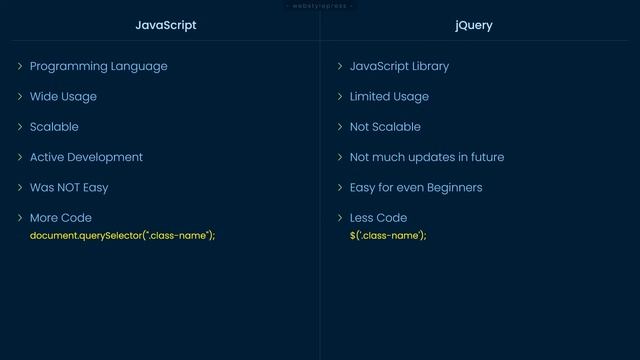Click the chevron beside Active Development

pyautogui.click(x=20, y=157)
